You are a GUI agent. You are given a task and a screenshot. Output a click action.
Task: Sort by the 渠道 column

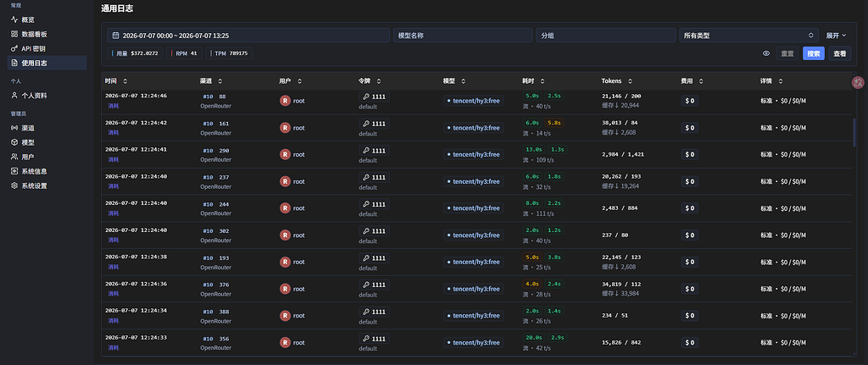point(211,81)
